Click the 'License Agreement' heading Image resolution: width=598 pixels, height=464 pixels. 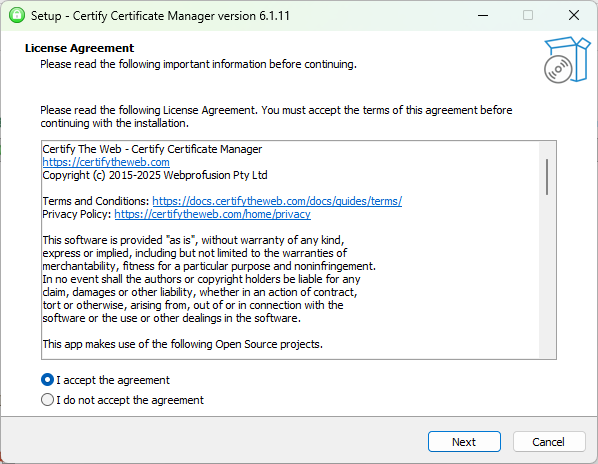79,48
